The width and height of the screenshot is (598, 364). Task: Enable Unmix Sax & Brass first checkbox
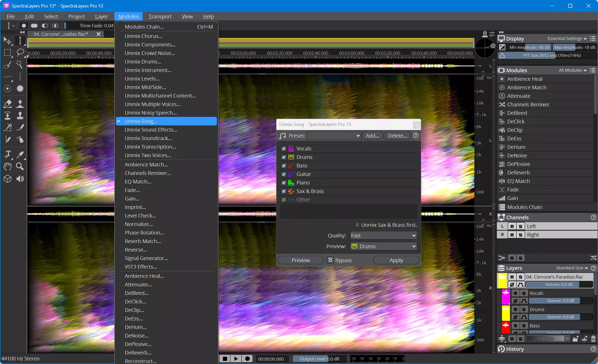point(357,225)
